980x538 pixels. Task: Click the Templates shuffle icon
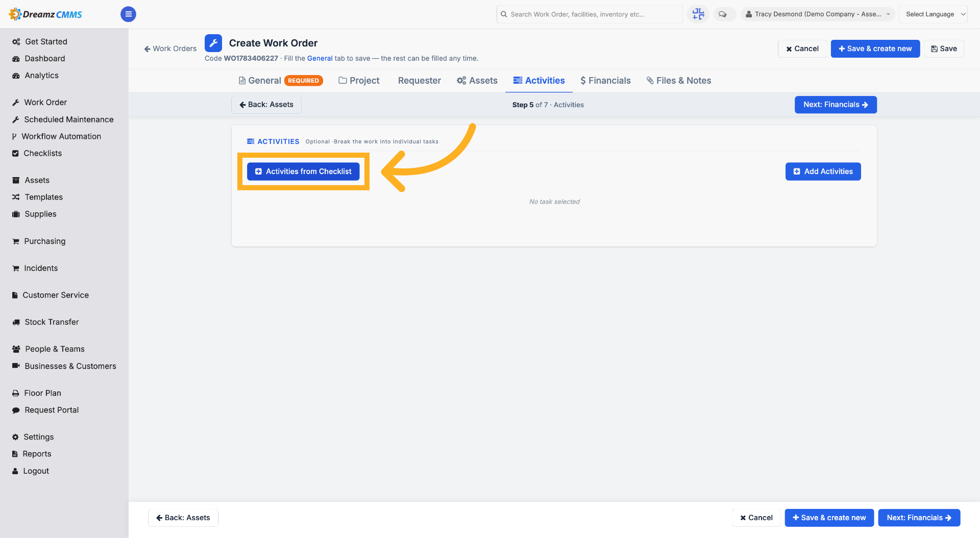pyautogui.click(x=16, y=197)
